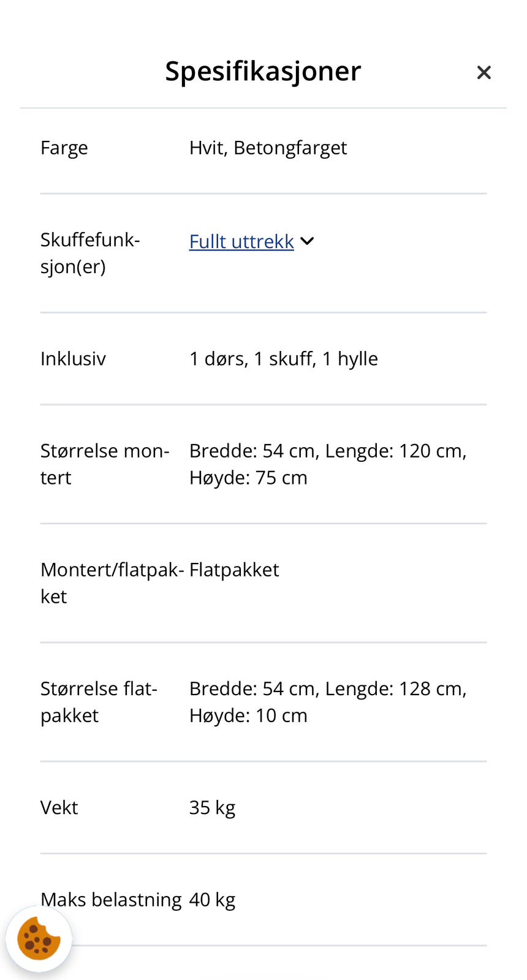Open the cookie settings icon
Viewport: 527px width, 980px height.
(x=39, y=938)
